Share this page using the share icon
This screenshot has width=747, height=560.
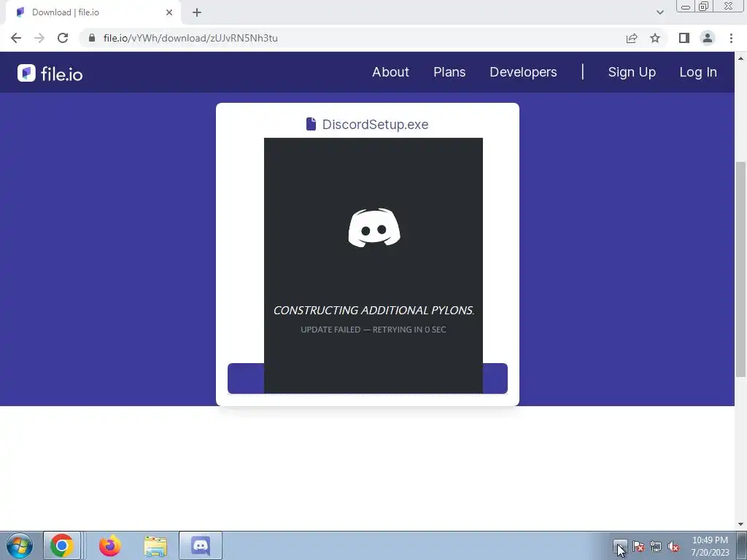(x=632, y=38)
